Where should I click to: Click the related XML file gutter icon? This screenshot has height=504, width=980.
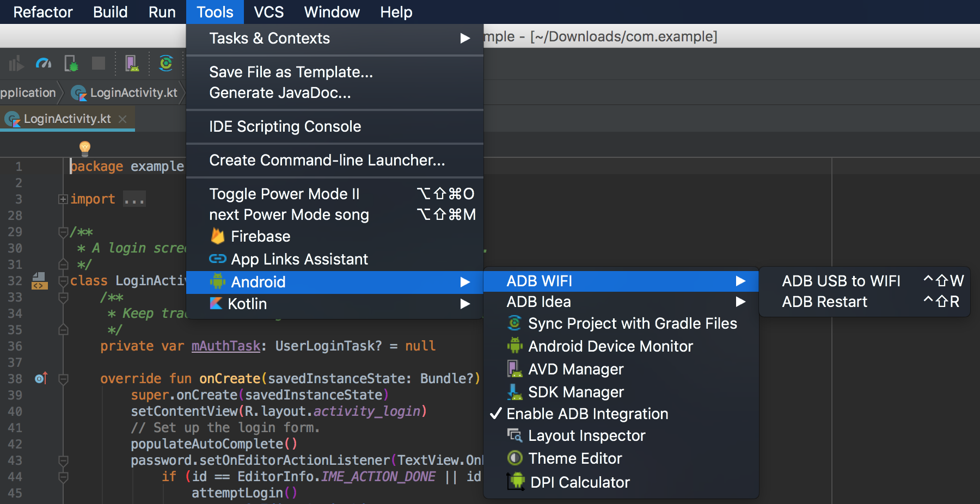[x=39, y=281]
